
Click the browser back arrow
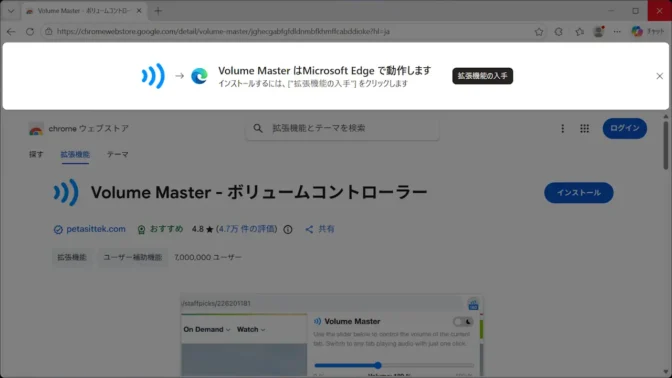pos(11,32)
